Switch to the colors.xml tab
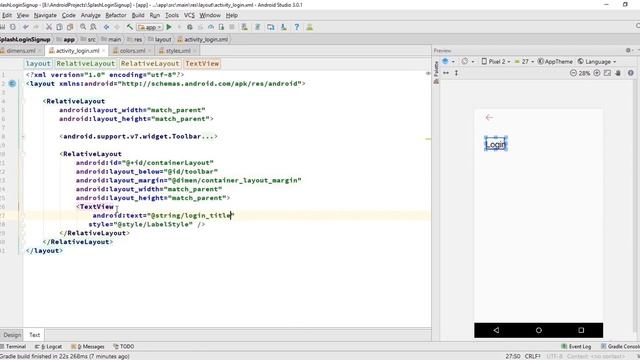This screenshot has height=360, width=640. [x=132, y=51]
